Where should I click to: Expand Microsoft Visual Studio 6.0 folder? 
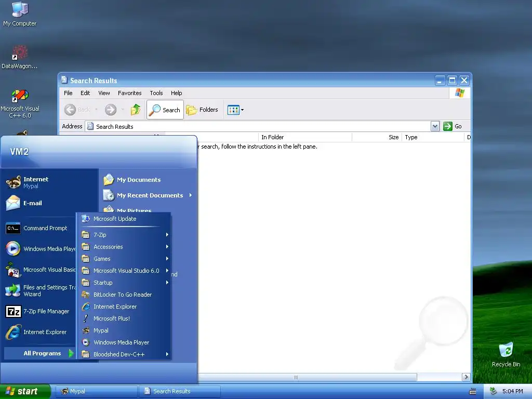pos(125,270)
